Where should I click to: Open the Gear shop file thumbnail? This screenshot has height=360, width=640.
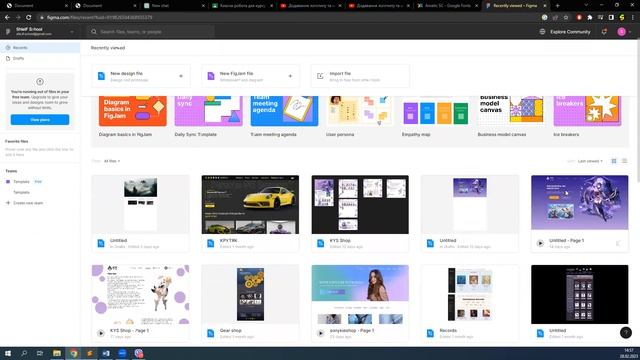[250, 294]
